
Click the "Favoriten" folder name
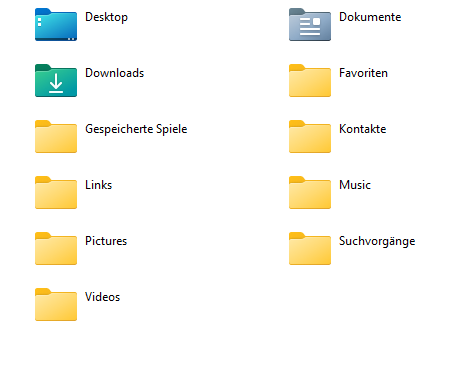click(x=363, y=73)
